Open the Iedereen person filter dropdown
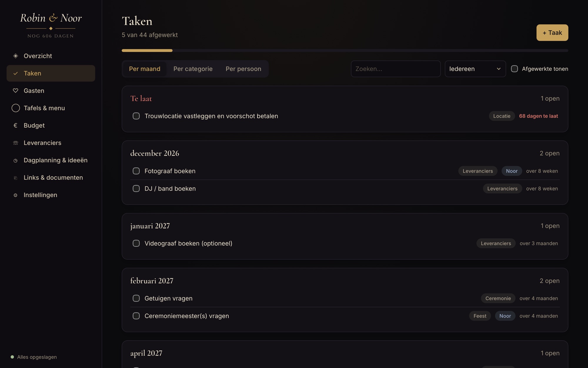 coord(475,69)
